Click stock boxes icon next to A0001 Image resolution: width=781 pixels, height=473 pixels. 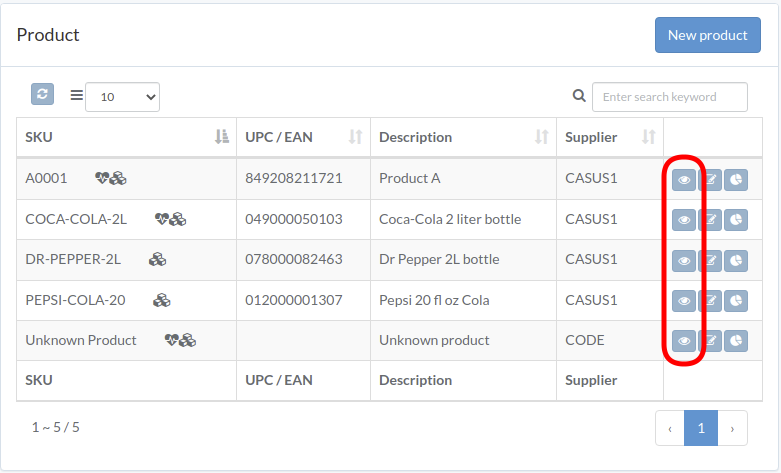(x=119, y=178)
